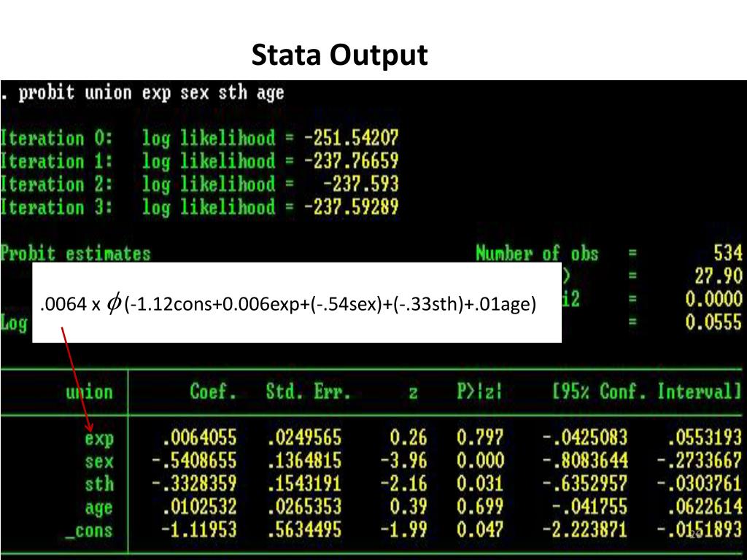This screenshot has height=560, width=747.
Task: Click the age z-statistic 0.39
Action: click(409, 507)
